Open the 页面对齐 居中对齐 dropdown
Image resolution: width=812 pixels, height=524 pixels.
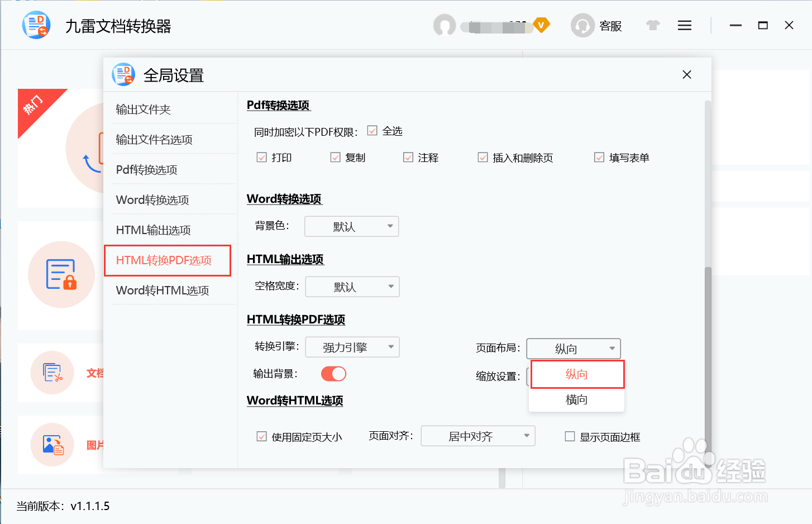[477, 436]
